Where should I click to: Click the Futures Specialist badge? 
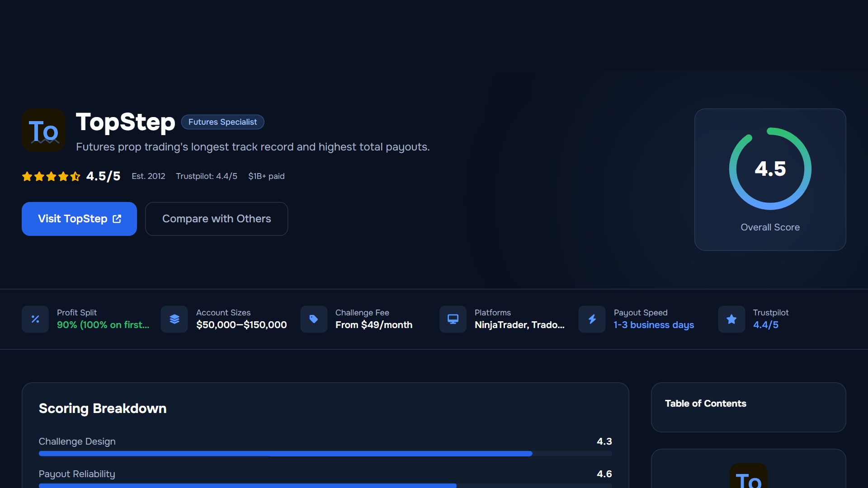tap(222, 122)
